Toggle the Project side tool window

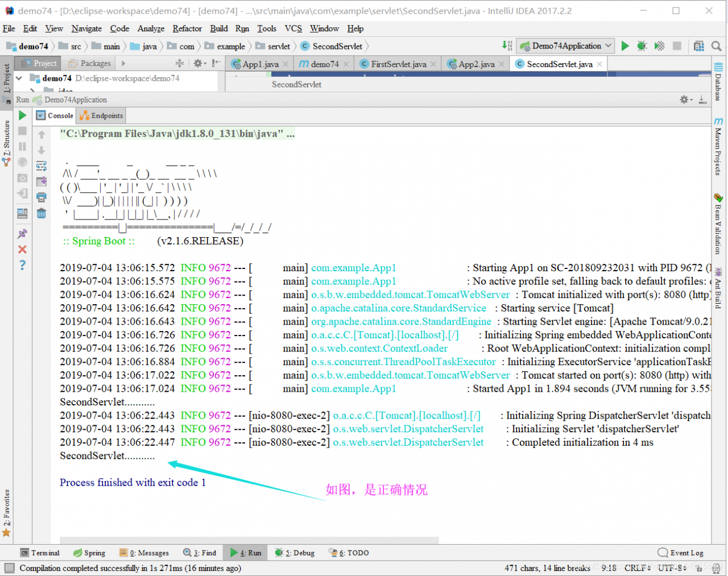pos(7,82)
